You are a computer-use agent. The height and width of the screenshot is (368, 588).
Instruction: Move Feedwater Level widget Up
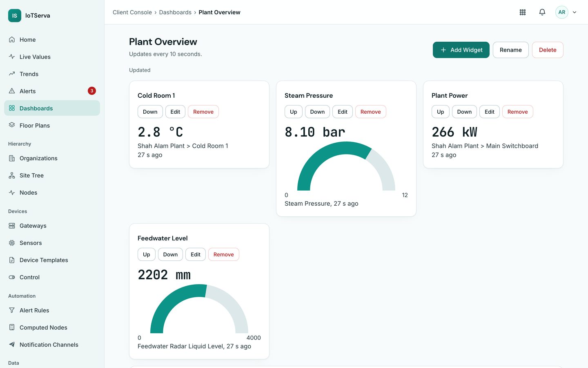[147, 254]
